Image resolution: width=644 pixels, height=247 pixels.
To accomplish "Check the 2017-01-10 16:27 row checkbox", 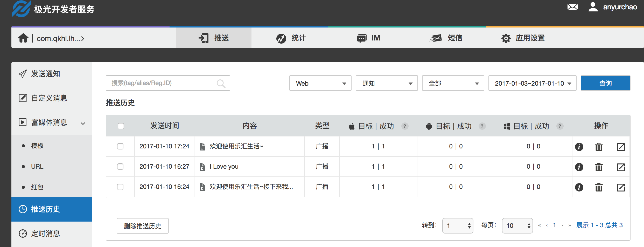I will tap(120, 167).
